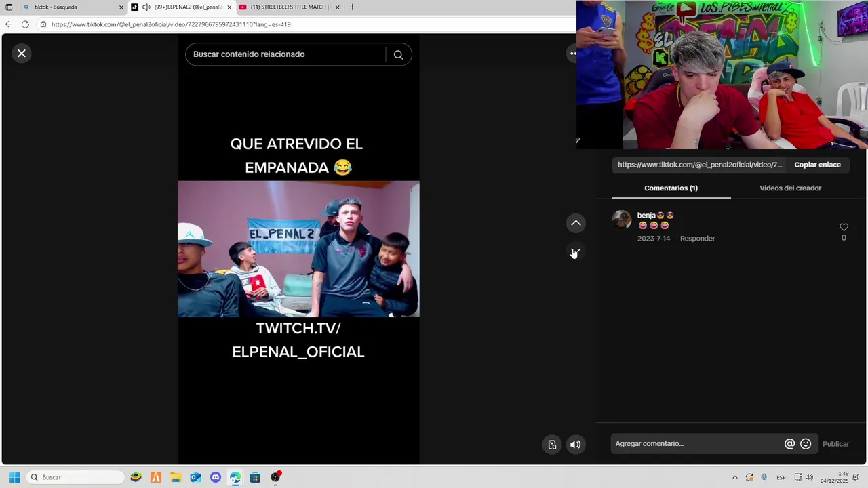868x488 pixels.
Task: Select the TikTok video link text
Action: [700, 165]
